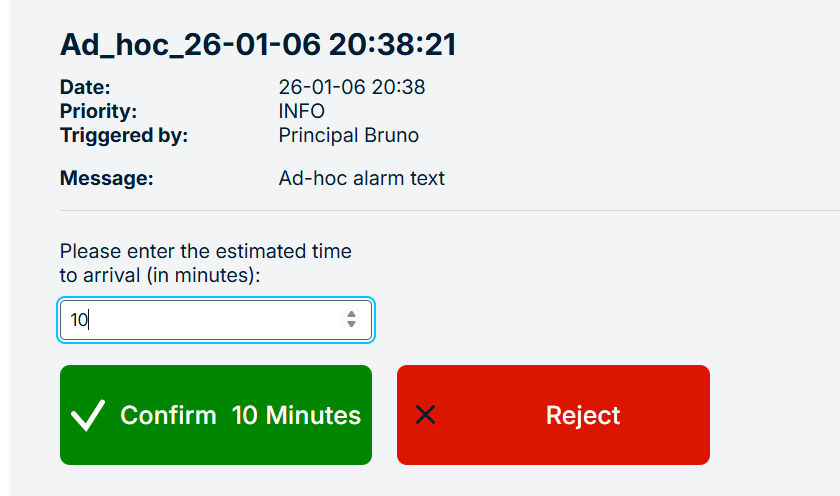Screen dimensions: 840x496
Task: Click the '10 Minutes' text on green button
Action: (296, 415)
